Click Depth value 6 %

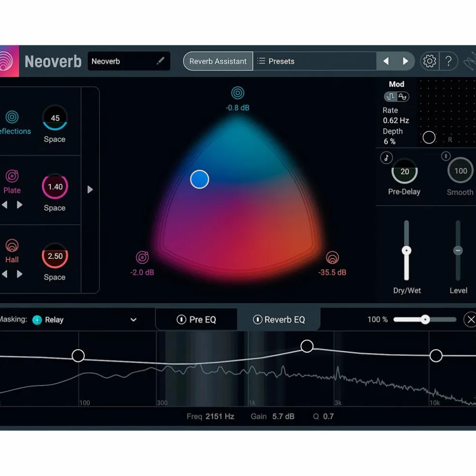389,141
